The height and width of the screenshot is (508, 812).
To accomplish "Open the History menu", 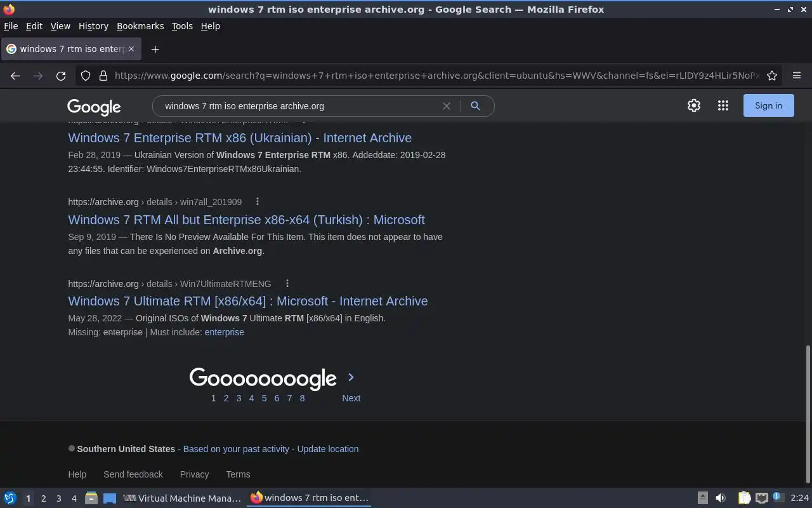I will click(x=93, y=26).
